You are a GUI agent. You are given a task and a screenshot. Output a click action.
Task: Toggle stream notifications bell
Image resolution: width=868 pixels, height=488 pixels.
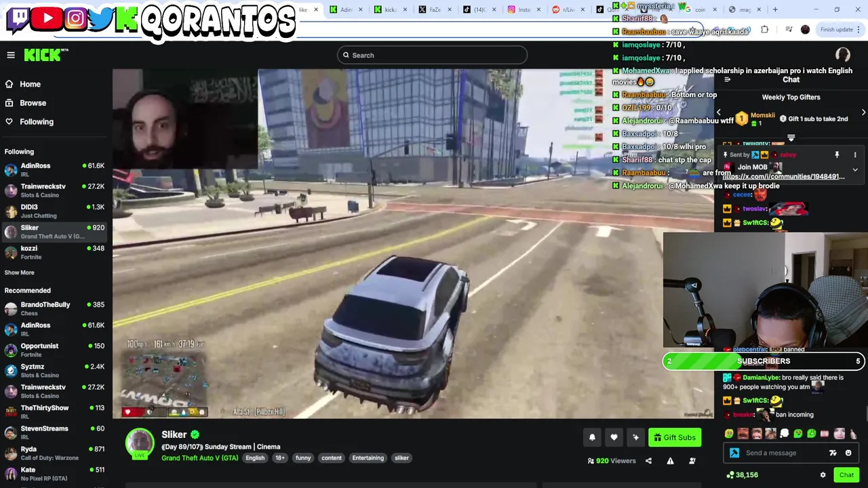(592, 438)
